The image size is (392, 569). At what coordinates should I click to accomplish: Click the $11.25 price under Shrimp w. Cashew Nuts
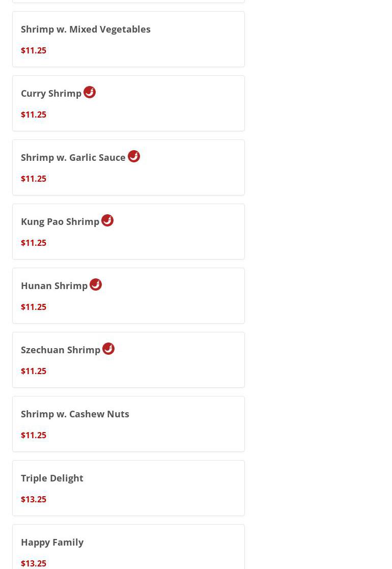[x=34, y=435]
